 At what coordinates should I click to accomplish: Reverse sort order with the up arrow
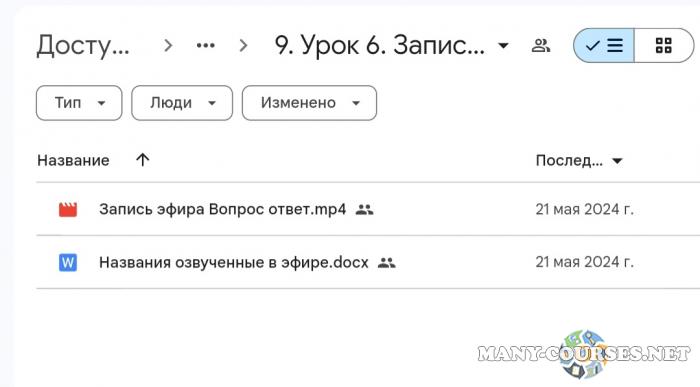coord(142,160)
